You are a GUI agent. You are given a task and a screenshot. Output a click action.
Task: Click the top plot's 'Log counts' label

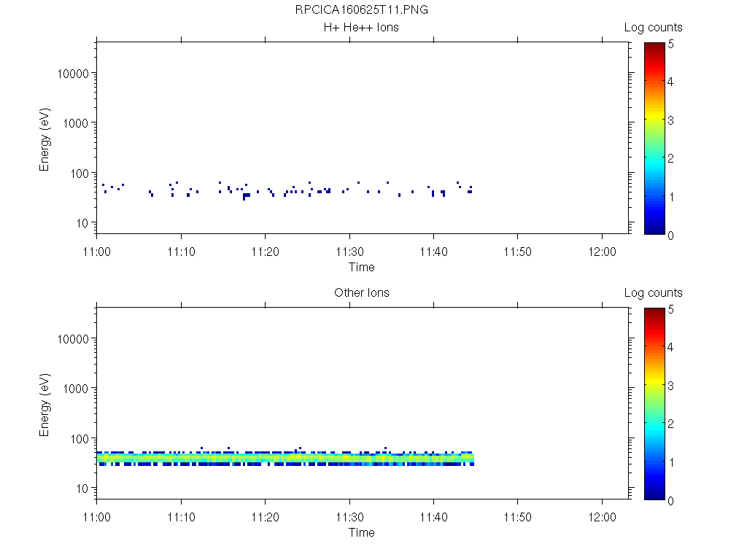point(653,28)
